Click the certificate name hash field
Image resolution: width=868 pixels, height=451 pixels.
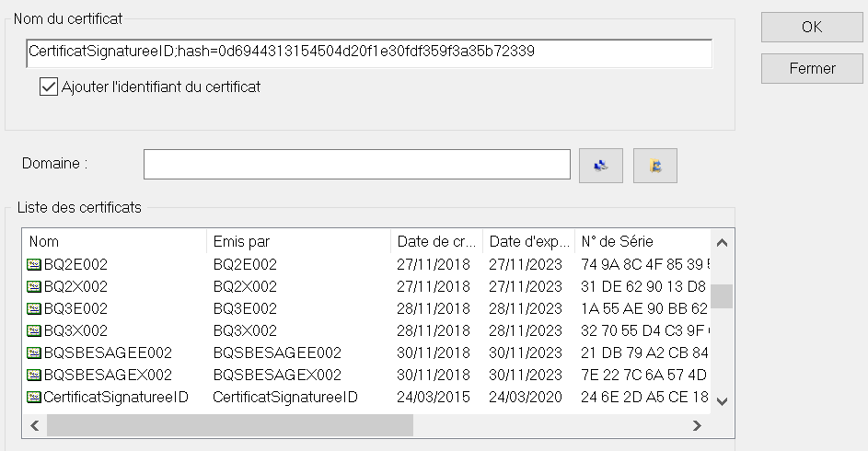[368, 52]
